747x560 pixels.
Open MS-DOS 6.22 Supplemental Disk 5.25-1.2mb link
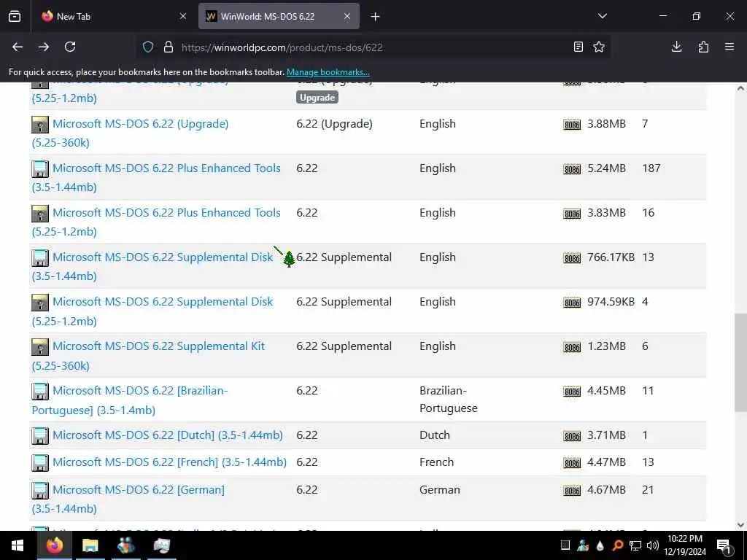(163, 302)
